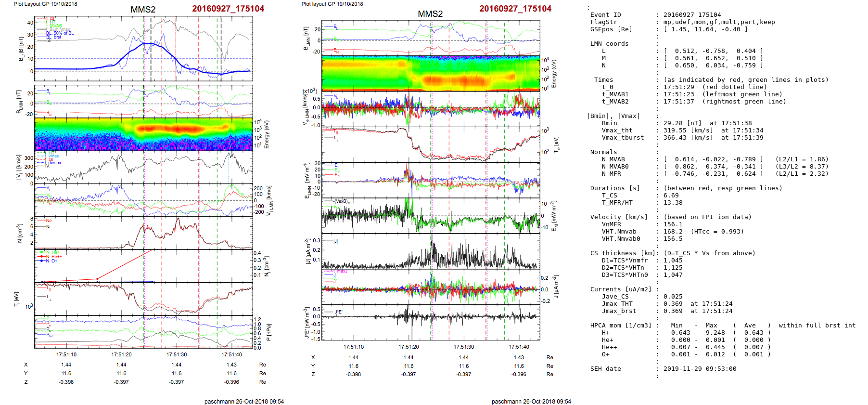This screenshot has height=405, width=868.
Task: Click the 'Plot Layout GP 19/10/2018' header of left plot
Action: pos(45,4)
